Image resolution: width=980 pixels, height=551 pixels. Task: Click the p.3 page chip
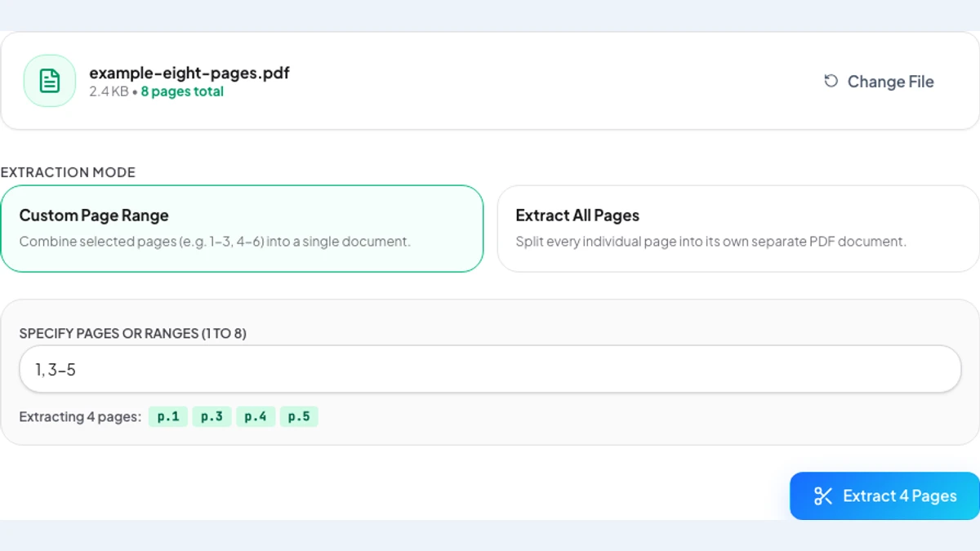[212, 416]
